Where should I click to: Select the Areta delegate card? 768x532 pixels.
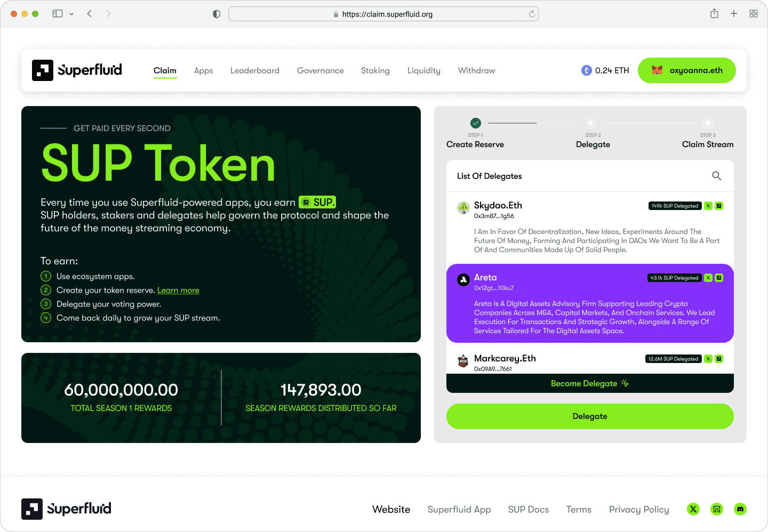[590, 303]
